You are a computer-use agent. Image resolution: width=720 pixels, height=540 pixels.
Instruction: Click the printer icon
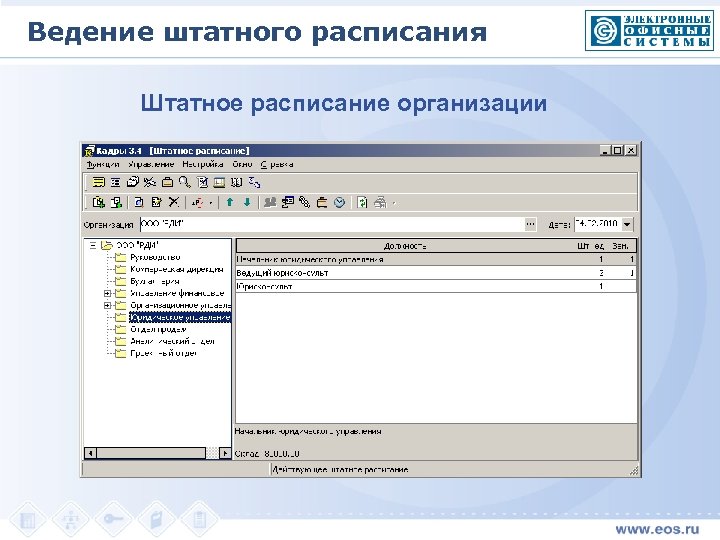[380, 202]
